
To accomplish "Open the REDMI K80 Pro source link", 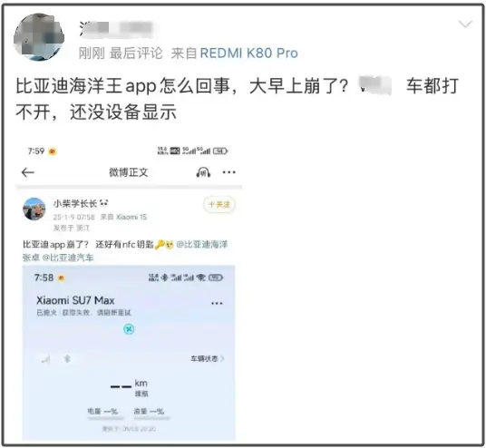I will click(248, 53).
